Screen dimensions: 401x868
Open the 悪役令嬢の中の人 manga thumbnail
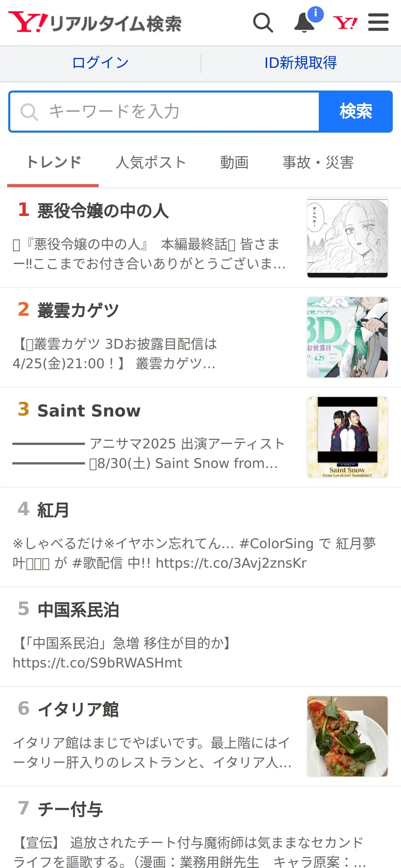click(348, 238)
